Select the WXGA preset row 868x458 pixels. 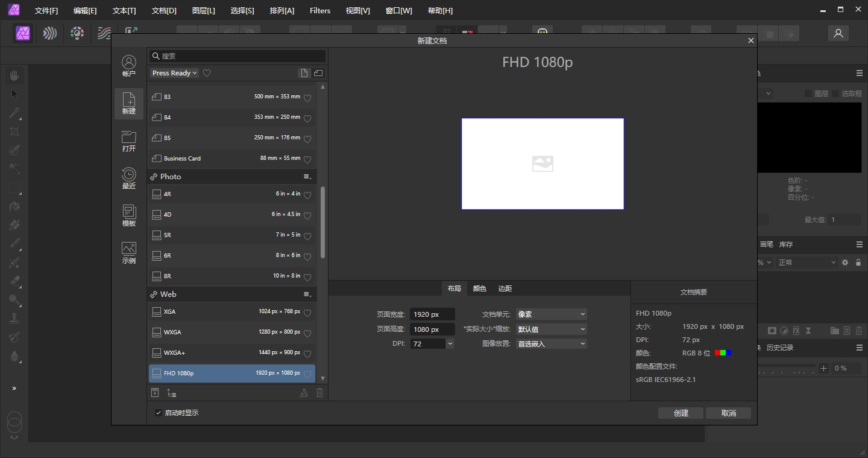232,332
